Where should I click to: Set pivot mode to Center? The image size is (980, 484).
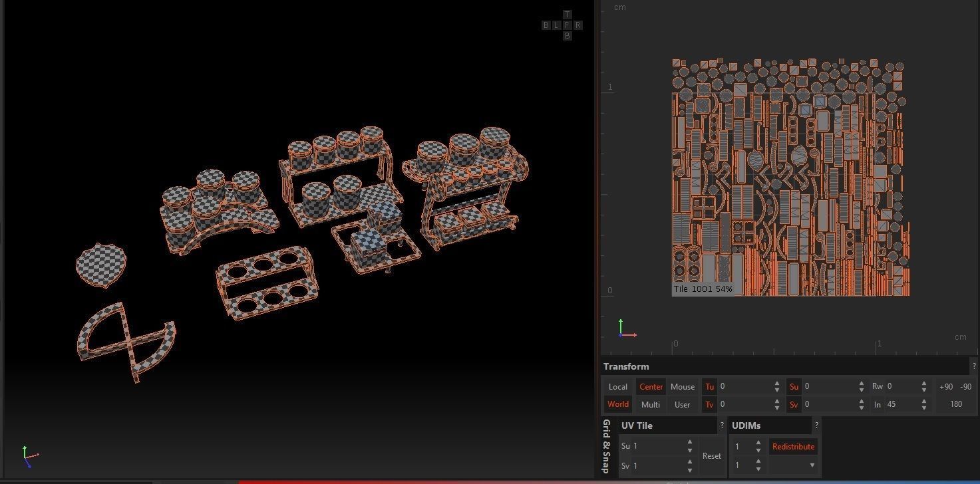point(651,387)
